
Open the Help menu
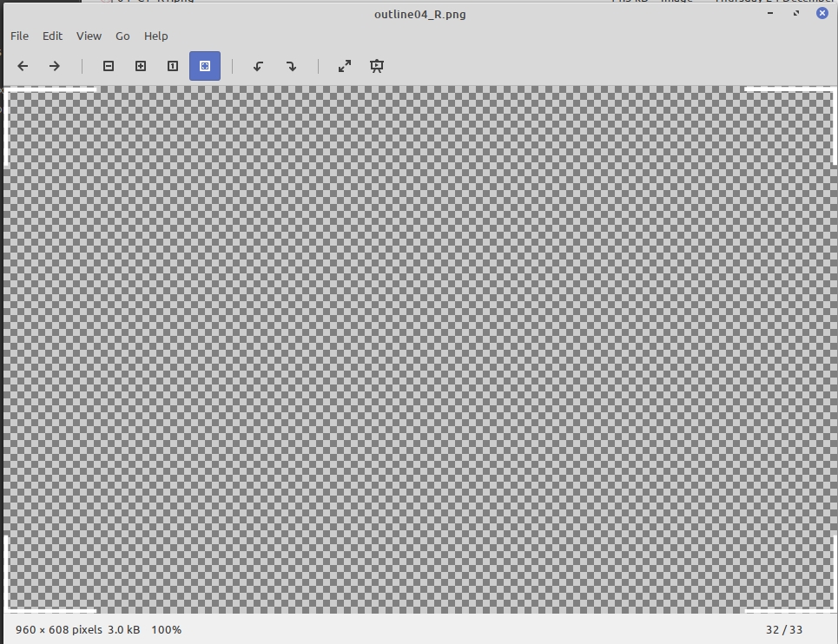point(156,36)
